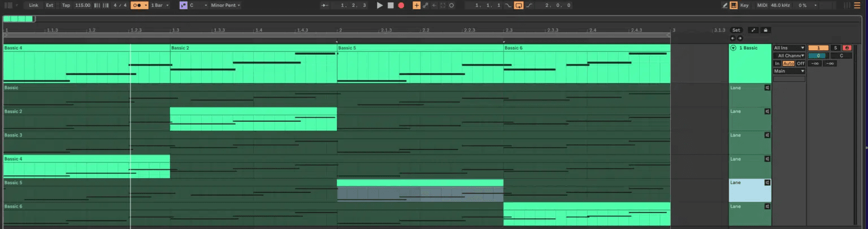Open the All Ins input dropdown

[x=789, y=48]
